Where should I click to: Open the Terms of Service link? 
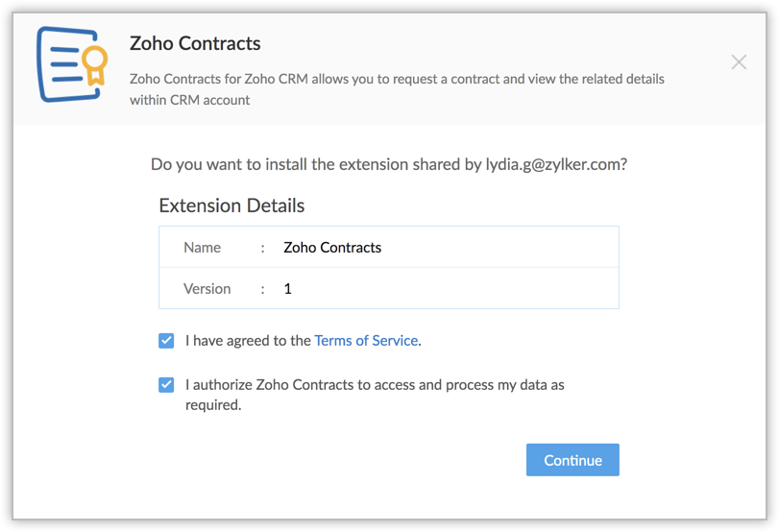pos(366,341)
